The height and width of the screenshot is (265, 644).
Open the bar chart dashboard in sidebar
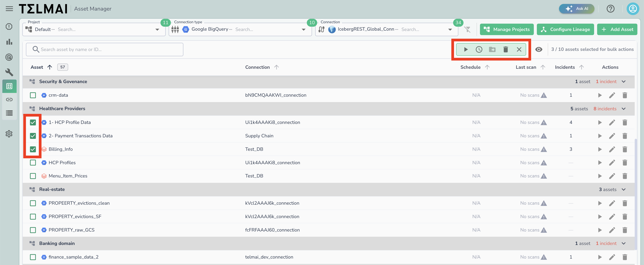(9, 42)
